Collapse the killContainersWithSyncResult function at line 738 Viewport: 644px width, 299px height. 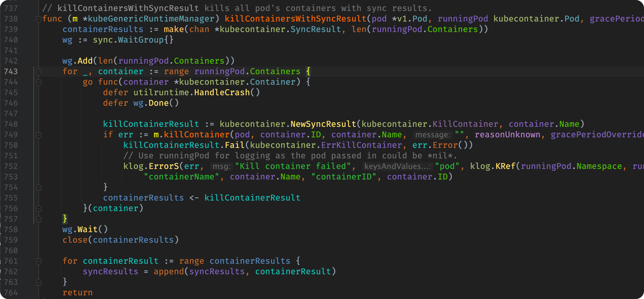click(38, 19)
